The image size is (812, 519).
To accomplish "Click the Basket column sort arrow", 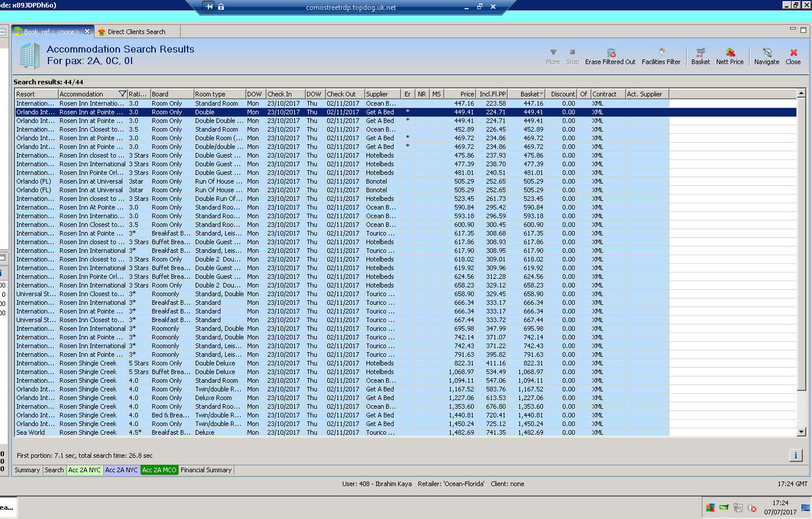I will tap(541, 94).
